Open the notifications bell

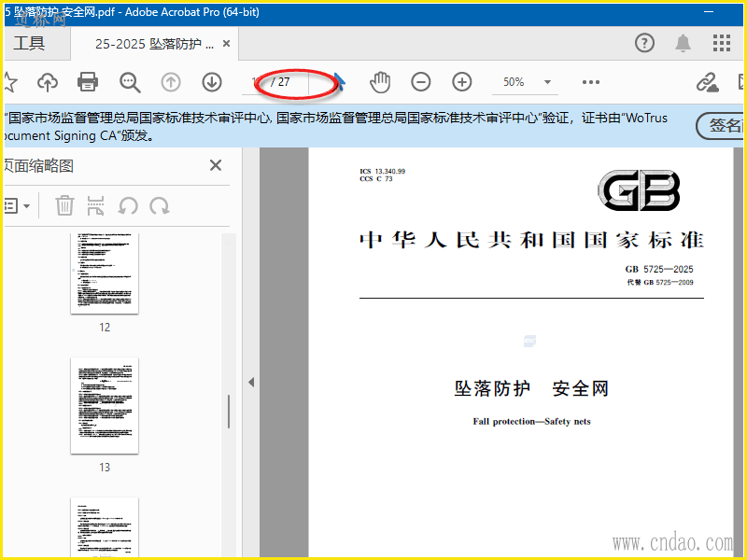coord(684,43)
